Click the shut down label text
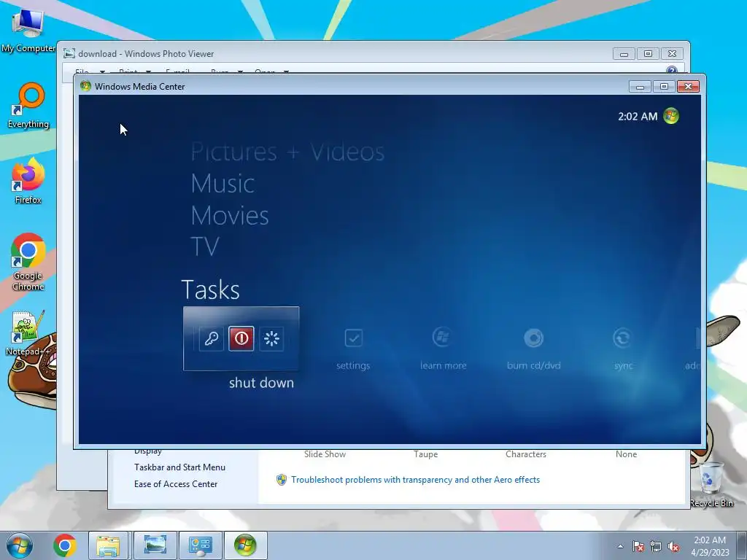This screenshot has height=560, width=747. pos(261,383)
